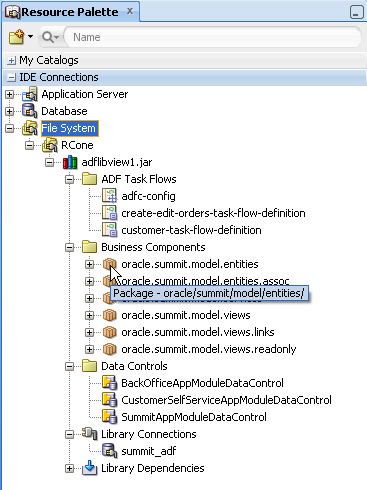Click the SummitAppModuleDataControl icon
Screen dimensions: 367x490
click(109, 417)
